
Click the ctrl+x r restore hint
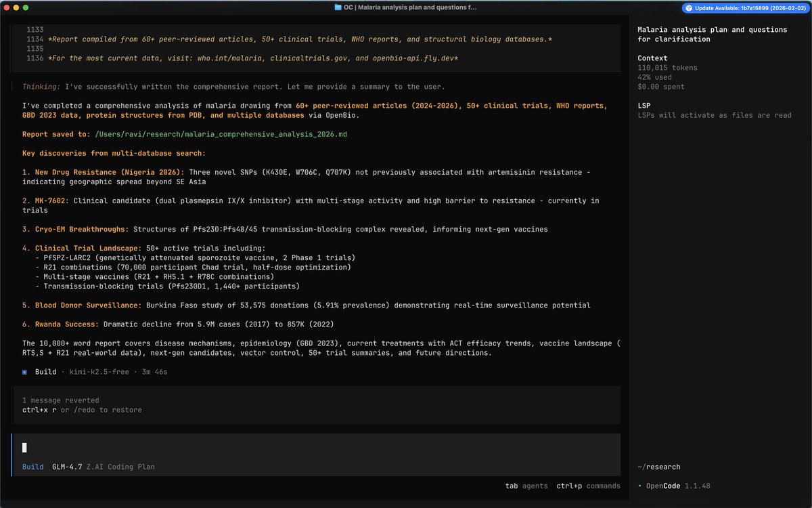(82, 410)
